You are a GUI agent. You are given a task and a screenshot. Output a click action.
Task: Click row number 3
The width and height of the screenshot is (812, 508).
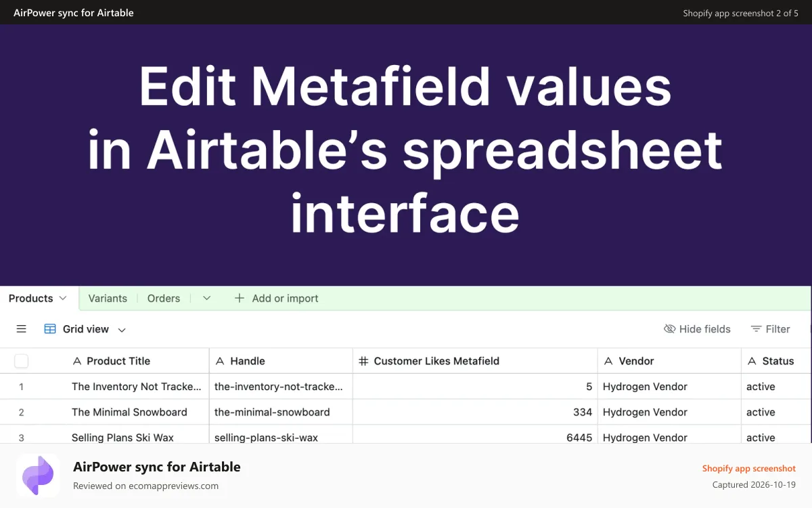point(22,438)
